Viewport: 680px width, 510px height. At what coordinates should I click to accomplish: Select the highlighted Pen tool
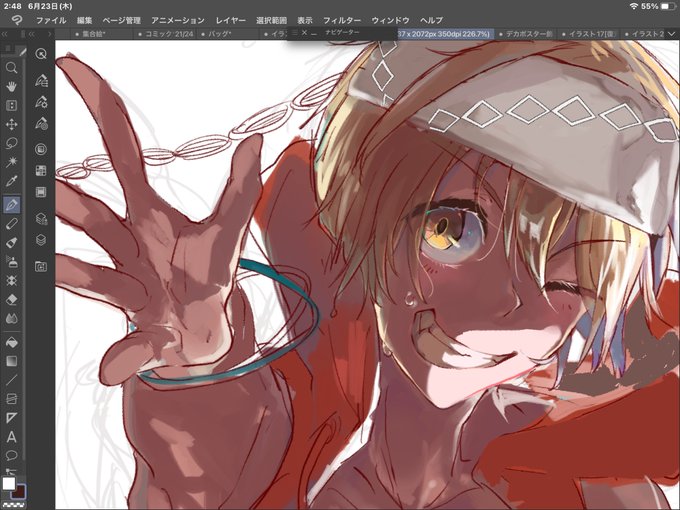pos(11,204)
